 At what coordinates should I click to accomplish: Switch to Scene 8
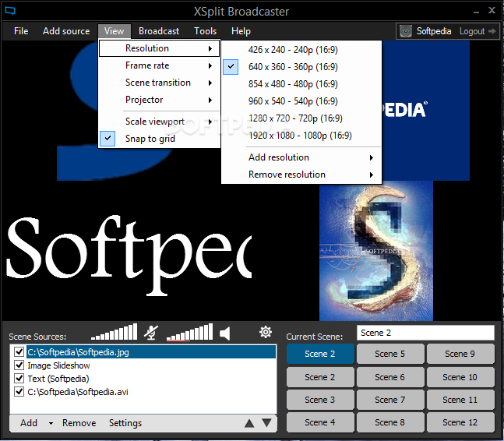[390, 422]
